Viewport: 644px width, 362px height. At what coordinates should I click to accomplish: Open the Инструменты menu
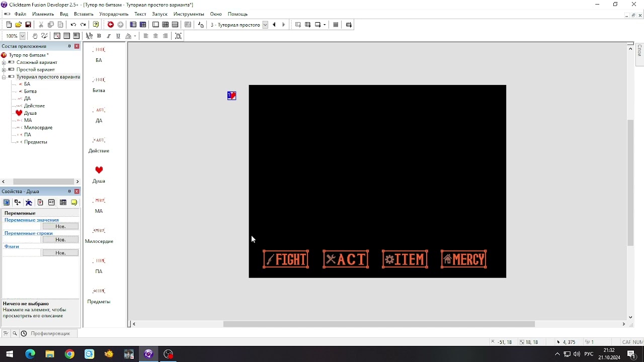(189, 14)
